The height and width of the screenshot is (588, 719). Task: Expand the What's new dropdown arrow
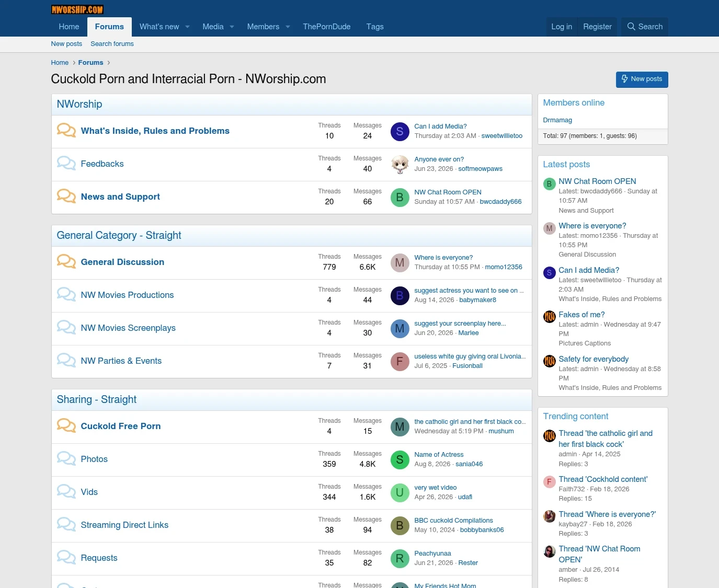point(187,27)
